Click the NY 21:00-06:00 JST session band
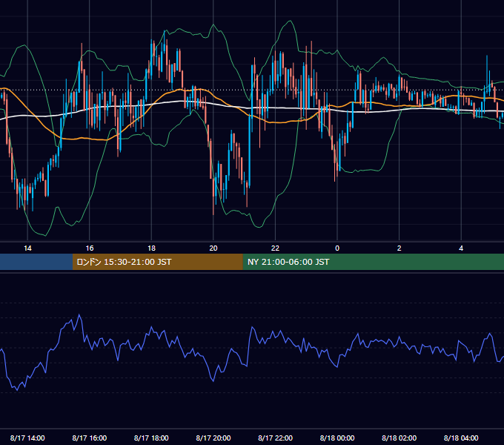 [373, 262]
